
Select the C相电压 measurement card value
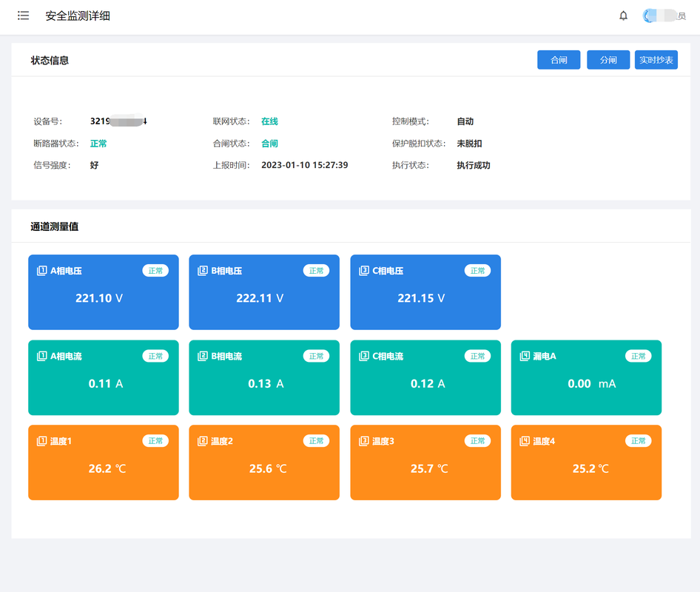(421, 298)
